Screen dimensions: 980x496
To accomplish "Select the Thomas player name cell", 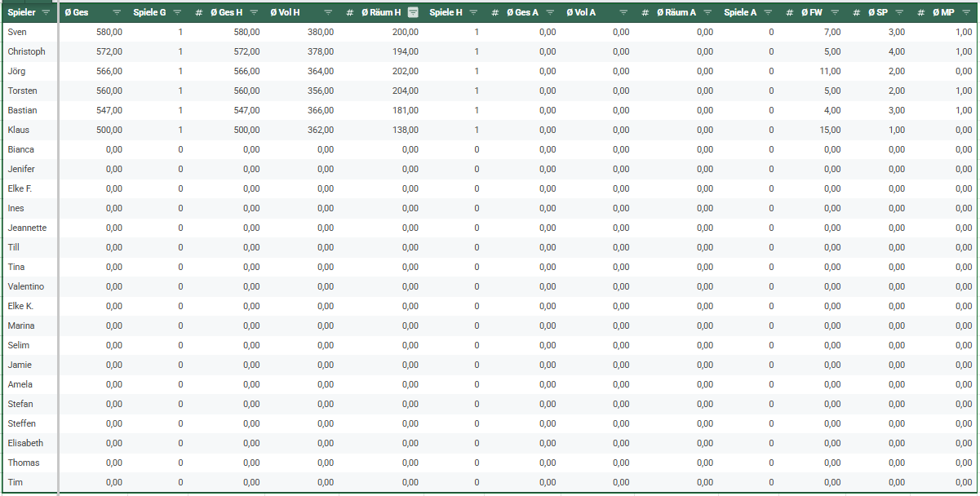I will (x=29, y=463).
